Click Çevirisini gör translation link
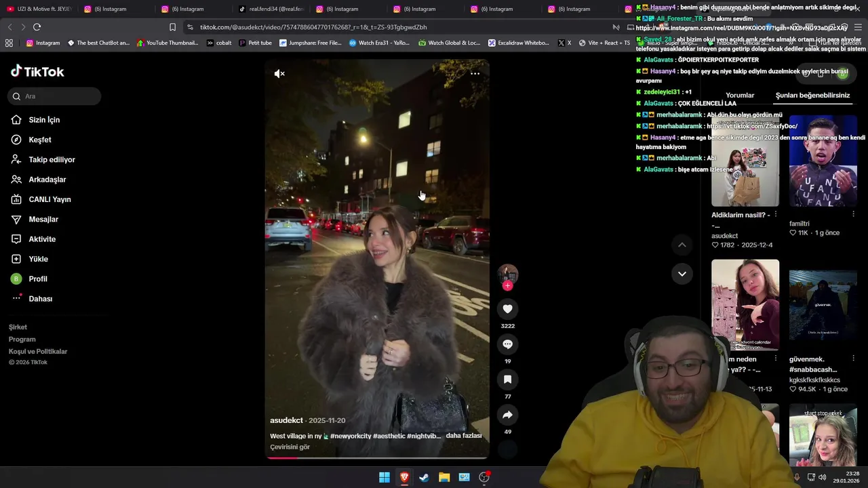This screenshot has width=868, height=488. pos(290,447)
